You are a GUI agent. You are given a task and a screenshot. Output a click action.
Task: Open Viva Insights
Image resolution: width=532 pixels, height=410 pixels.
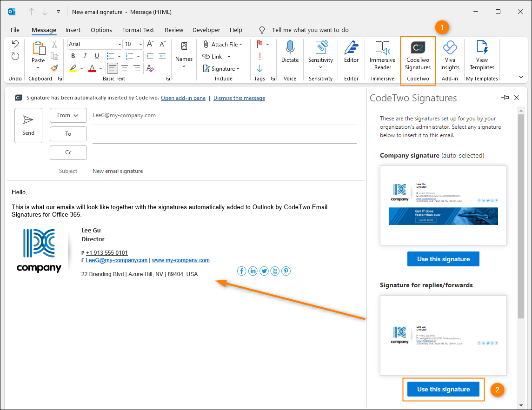coord(449,55)
